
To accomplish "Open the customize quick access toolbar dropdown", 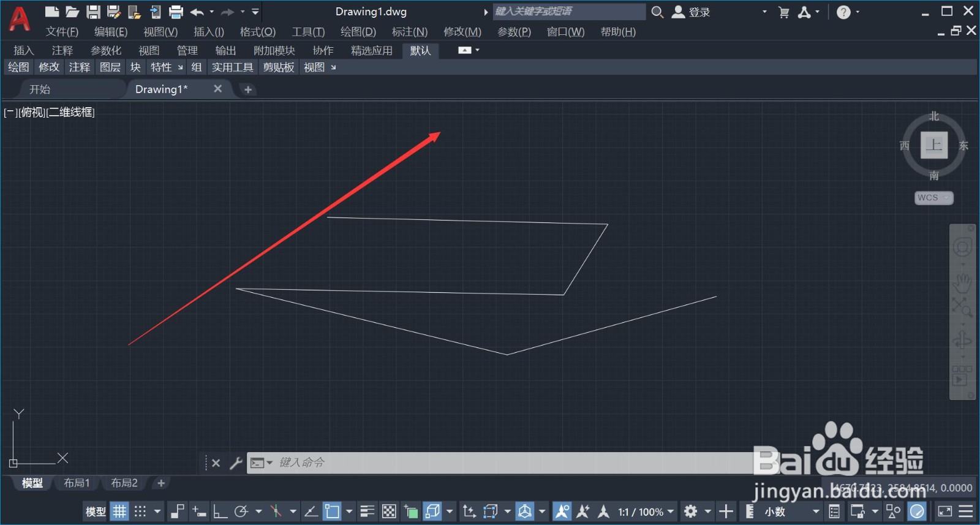I will pyautogui.click(x=255, y=12).
